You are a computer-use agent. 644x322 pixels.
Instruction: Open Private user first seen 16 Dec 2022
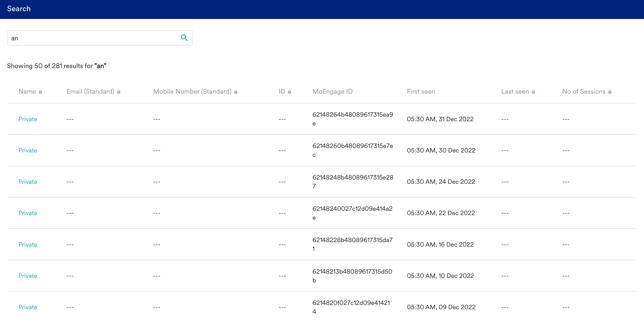click(x=28, y=244)
